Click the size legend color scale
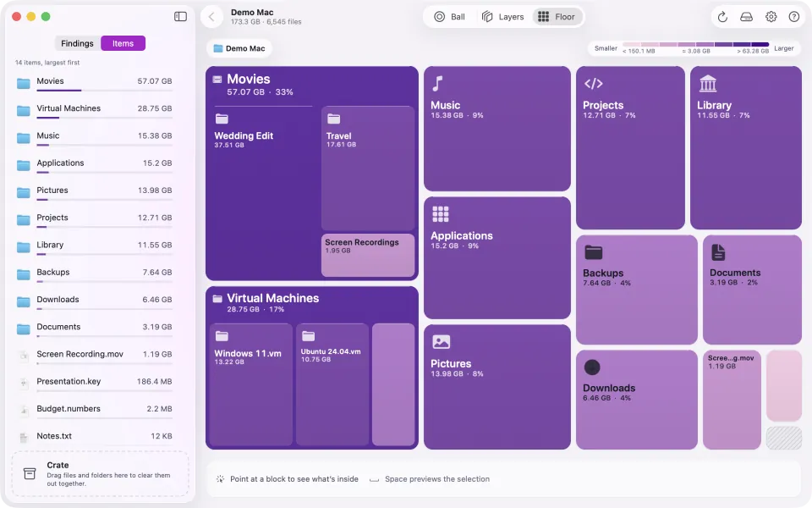The width and height of the screenshot is (812, 508). click(695, 45)
